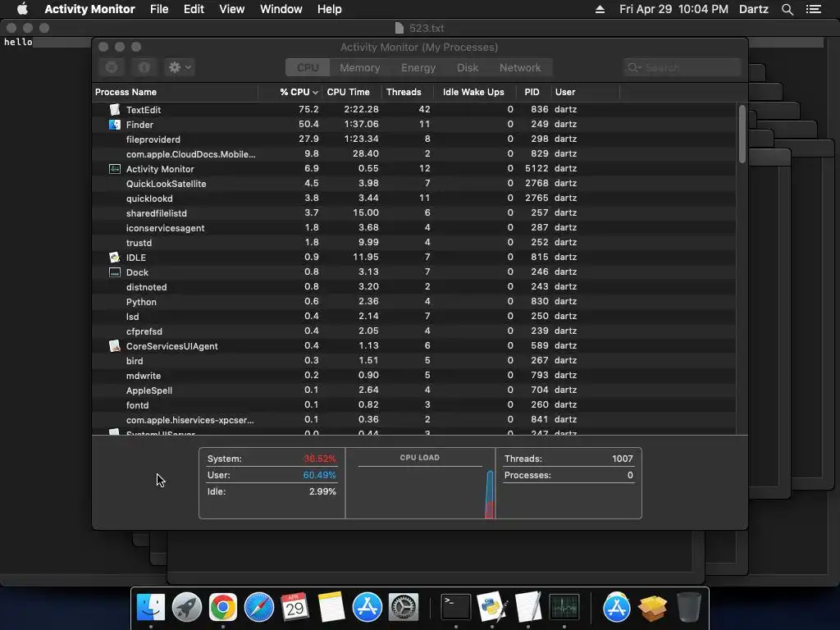Select the QuickLookSatellite process row
840x630 pixels.
click(414, 183)
